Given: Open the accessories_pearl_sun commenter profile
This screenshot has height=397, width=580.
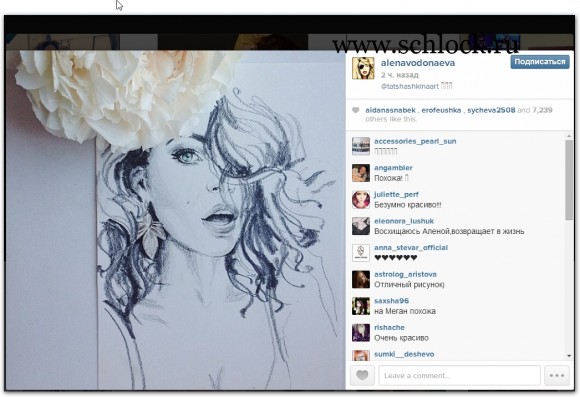Looking at the screenshot, I should coord(415,141).
